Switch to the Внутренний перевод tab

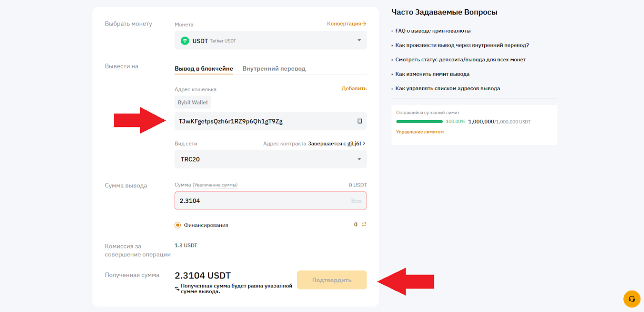click(274, 68)
